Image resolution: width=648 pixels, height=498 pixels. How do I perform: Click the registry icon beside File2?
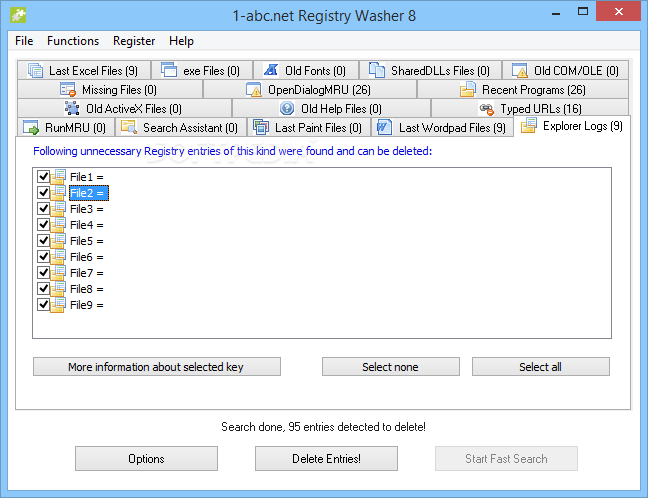pos(58,193)
